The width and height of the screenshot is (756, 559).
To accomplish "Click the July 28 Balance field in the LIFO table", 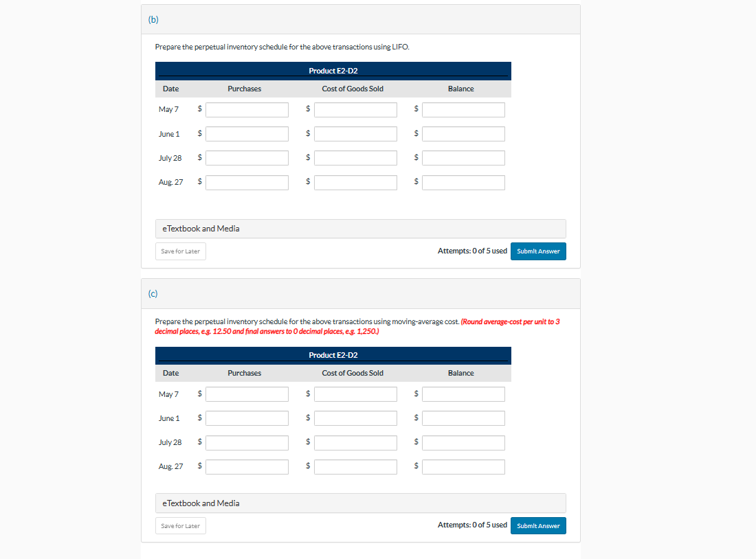I will pos(463,157).
